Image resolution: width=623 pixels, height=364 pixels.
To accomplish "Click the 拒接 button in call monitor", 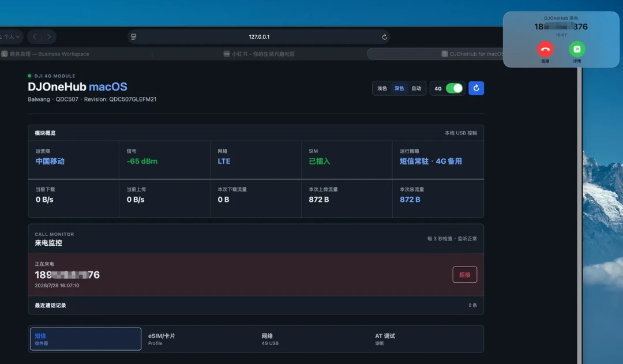I will pyautogui.click(x=464, y=275).
